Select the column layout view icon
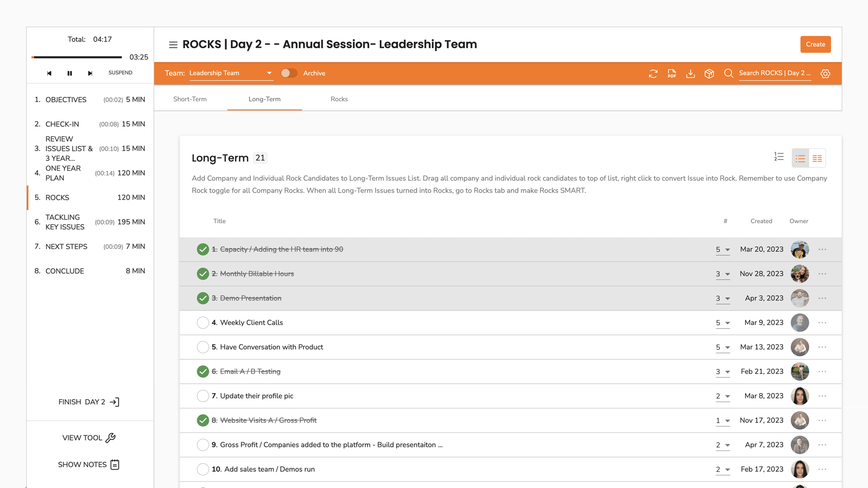Viewport: 868px width, 488px height. 817,158
